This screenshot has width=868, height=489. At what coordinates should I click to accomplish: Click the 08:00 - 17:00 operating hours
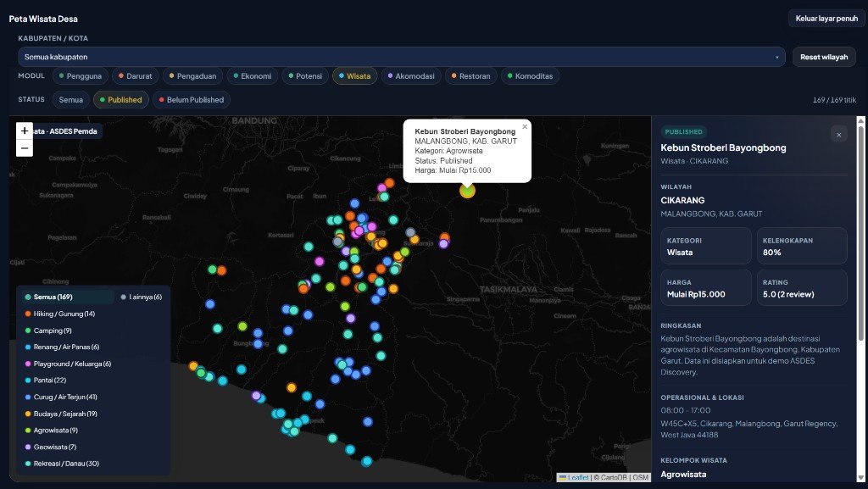coord(685,410)
